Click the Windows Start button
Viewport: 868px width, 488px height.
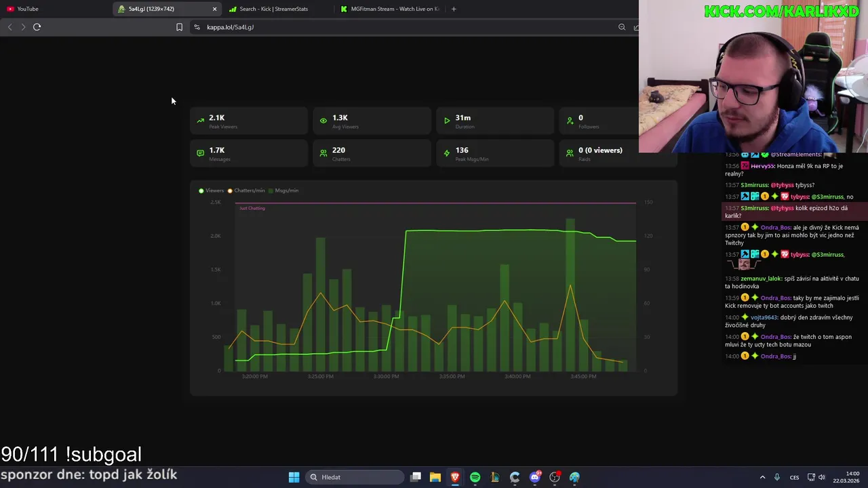294,477
